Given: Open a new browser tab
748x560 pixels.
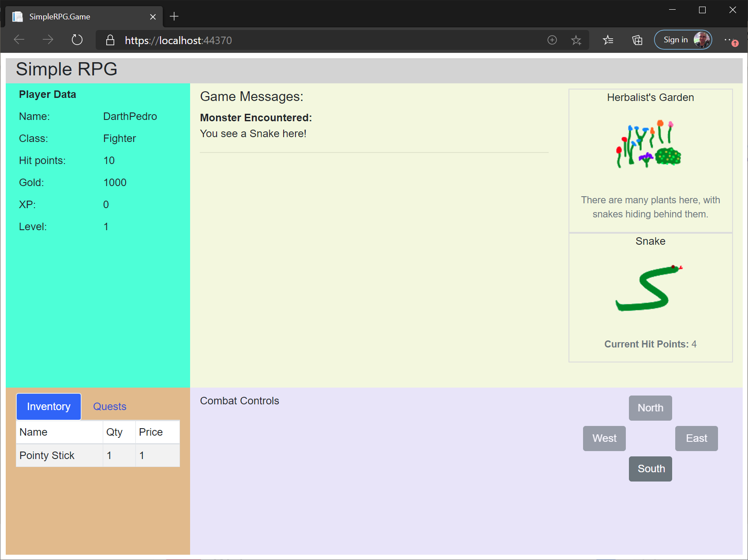Looking at the screenshot, I should click(174, 17).
